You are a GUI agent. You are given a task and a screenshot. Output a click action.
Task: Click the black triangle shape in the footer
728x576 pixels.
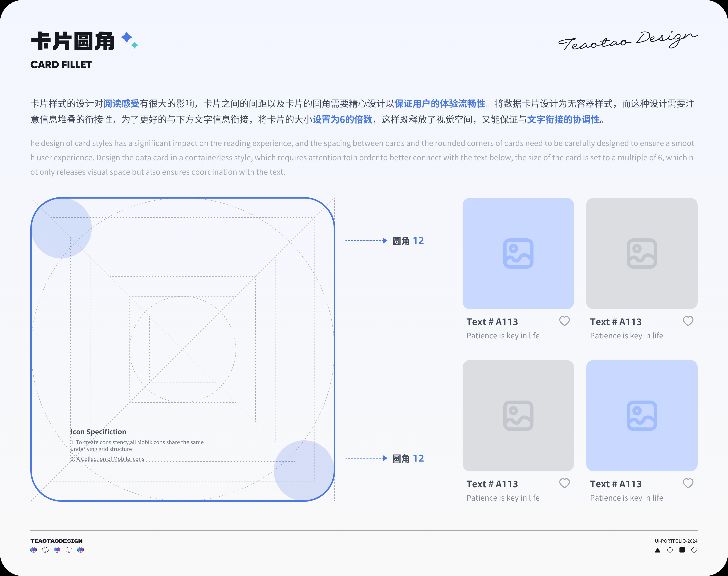coord(657,550)
